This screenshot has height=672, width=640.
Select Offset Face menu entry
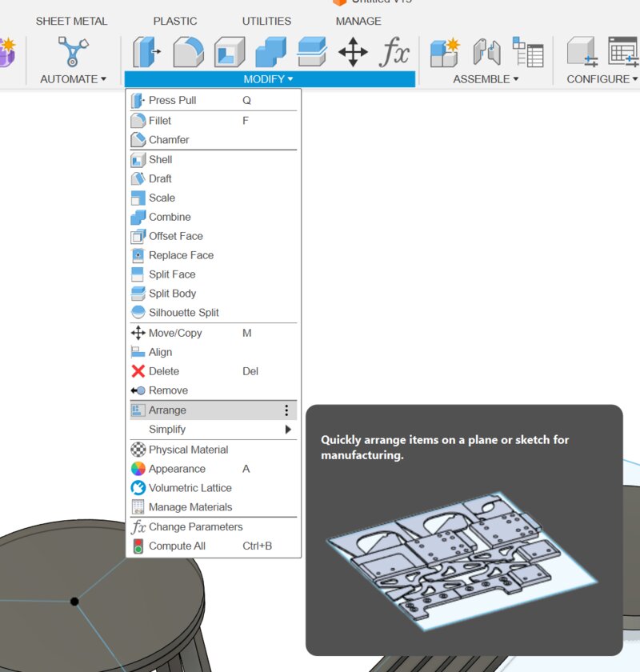pos(214,236)
